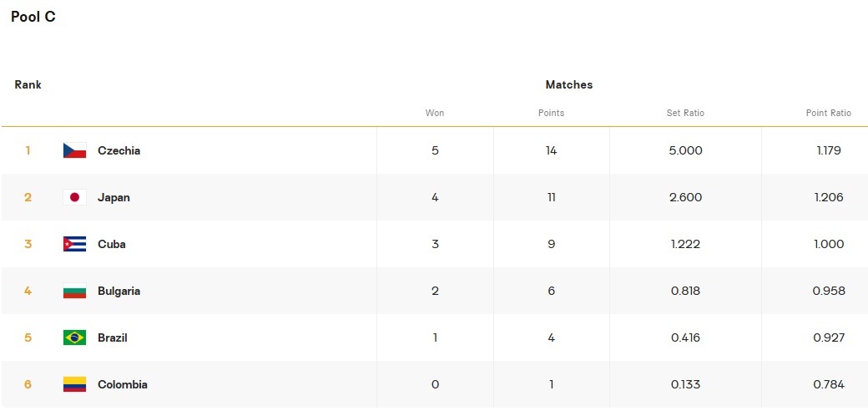Click the Japan flag icon

click(74, 197)
